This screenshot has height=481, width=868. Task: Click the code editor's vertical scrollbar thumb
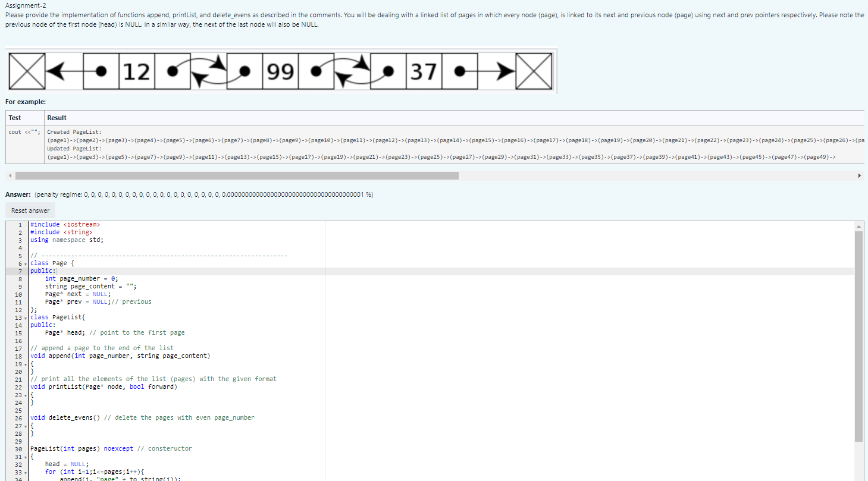pos(858,337)
